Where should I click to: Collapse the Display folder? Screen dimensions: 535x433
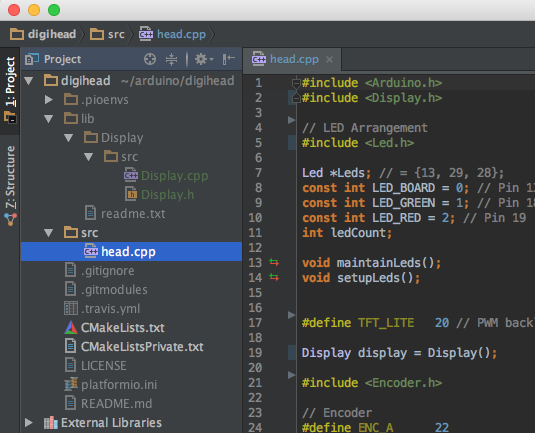click(69, 138)
